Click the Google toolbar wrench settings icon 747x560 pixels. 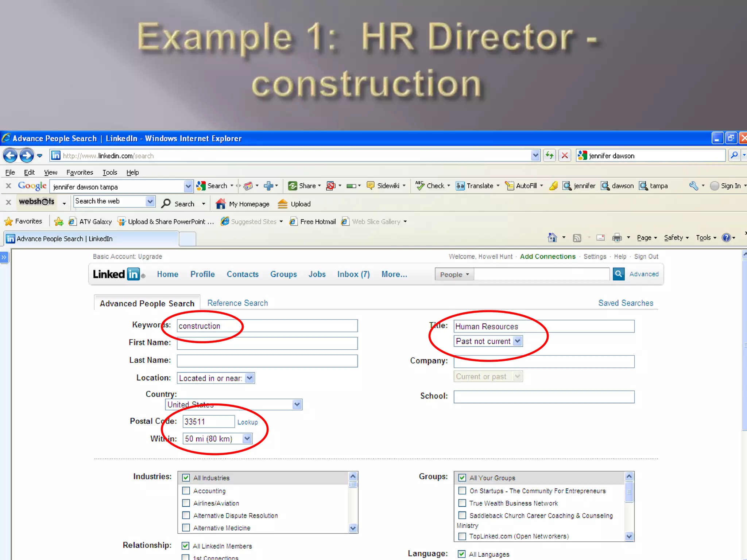pos(693,186)
